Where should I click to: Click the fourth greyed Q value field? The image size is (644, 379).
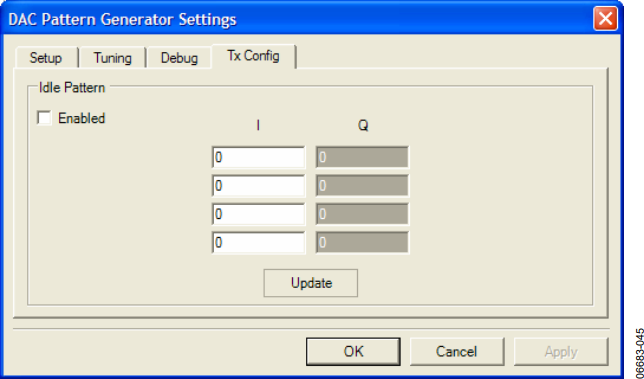click(362, 242)
